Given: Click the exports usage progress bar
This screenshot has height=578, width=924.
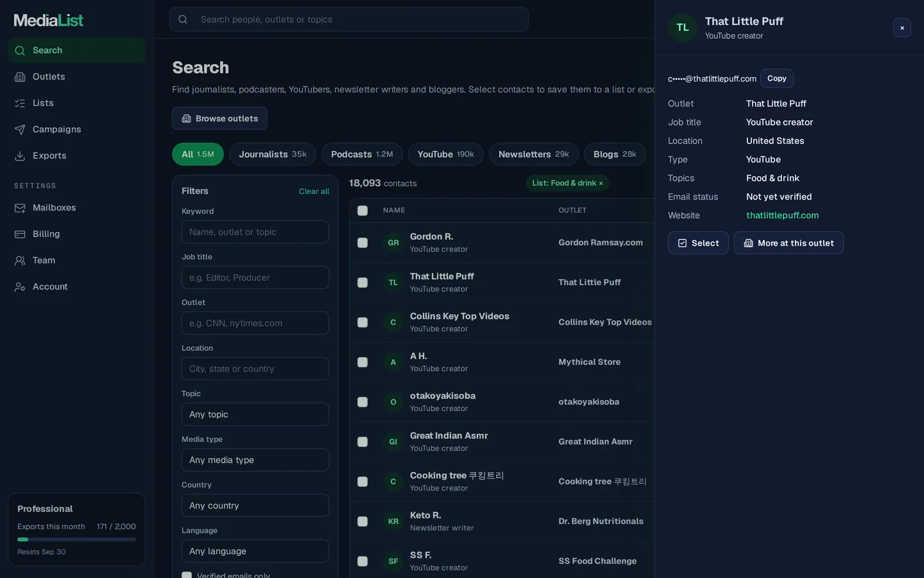Looking at the screenshot, I should [x=76, y=539].
